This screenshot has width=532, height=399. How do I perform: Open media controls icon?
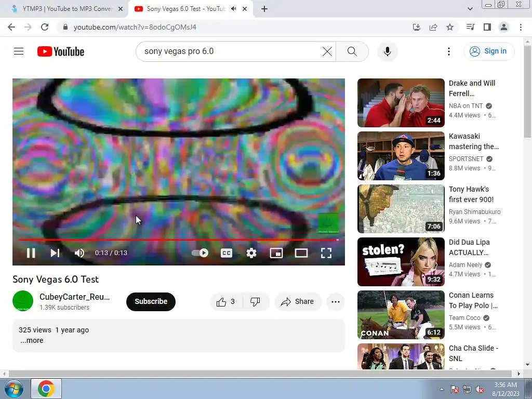[470, 27]
